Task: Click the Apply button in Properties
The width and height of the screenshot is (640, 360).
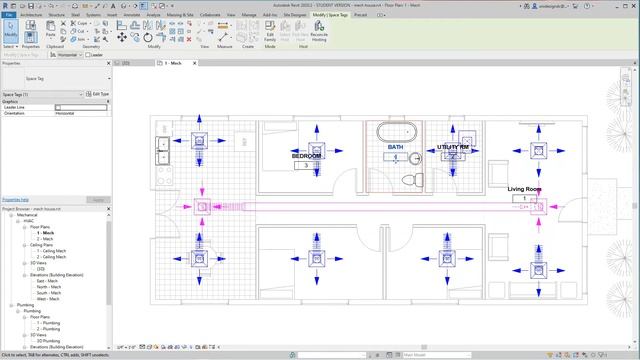Action: coord(98,200)
